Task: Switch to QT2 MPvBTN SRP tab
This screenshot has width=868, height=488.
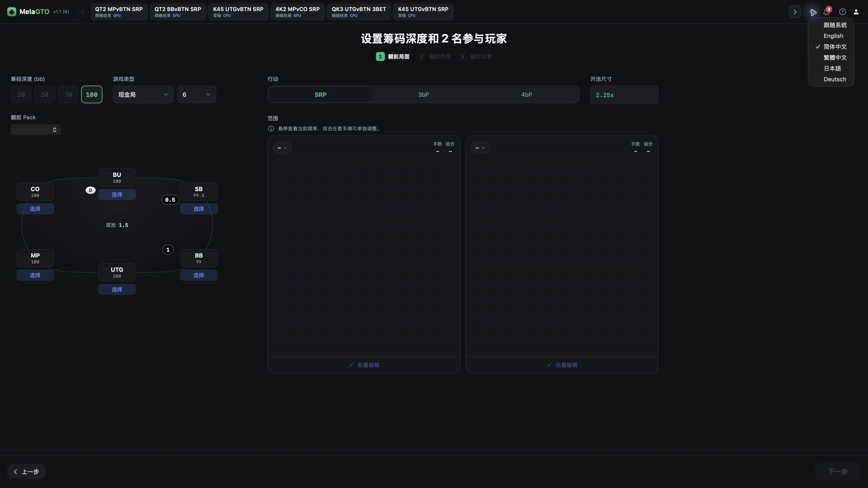Action: coord(119,12)
